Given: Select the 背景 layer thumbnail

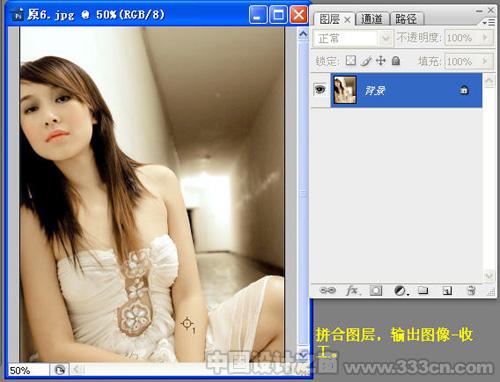Looking at the screenshot, I should pos(345,90).
